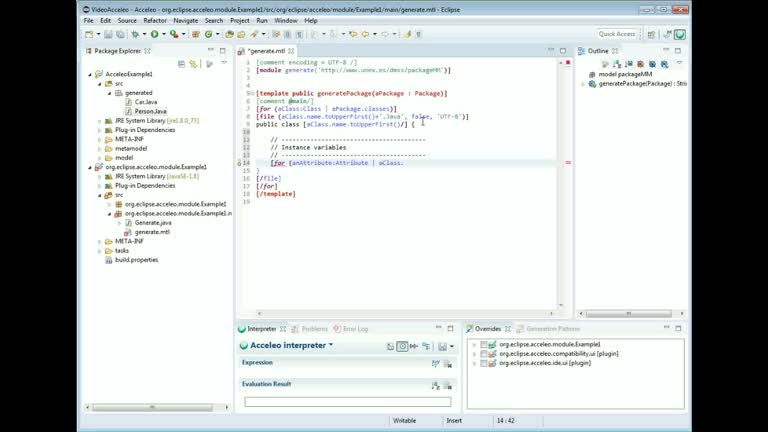Screen dimensions: 768x432
Task: Open the Project menu
Action: pos(240,21)
